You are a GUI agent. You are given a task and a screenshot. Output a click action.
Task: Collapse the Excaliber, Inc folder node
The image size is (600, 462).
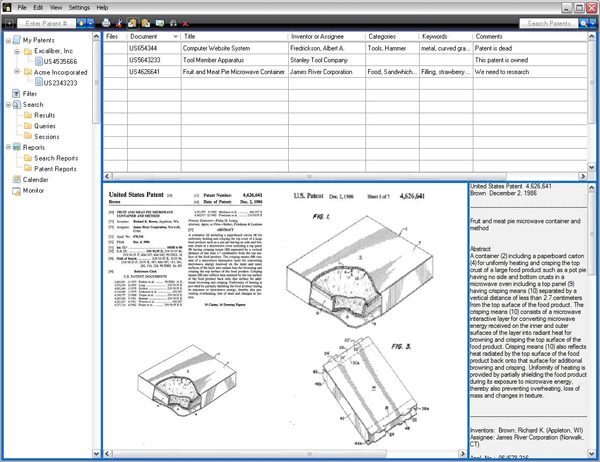(x=17, y=51)
